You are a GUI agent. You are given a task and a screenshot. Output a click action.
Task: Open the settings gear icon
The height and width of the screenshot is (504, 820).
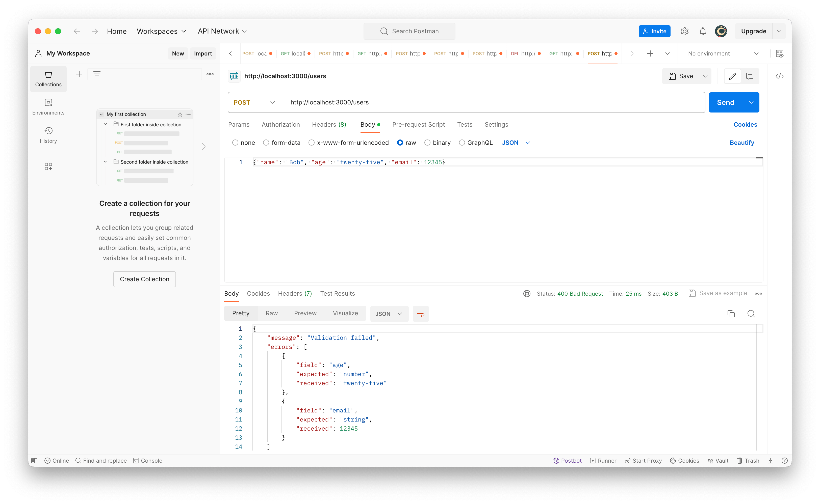(684, 31)
